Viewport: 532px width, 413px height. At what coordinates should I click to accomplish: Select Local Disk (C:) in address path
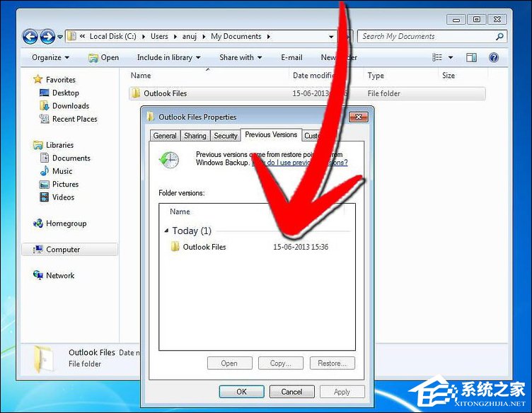112,36
